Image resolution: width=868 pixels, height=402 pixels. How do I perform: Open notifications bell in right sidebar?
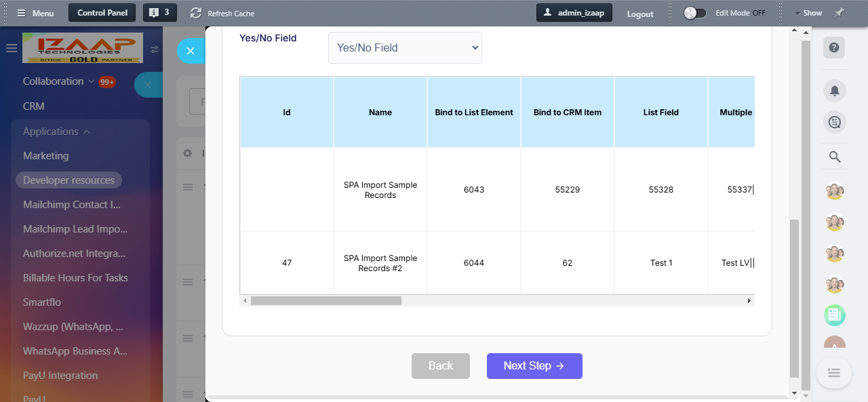[834, 90]
